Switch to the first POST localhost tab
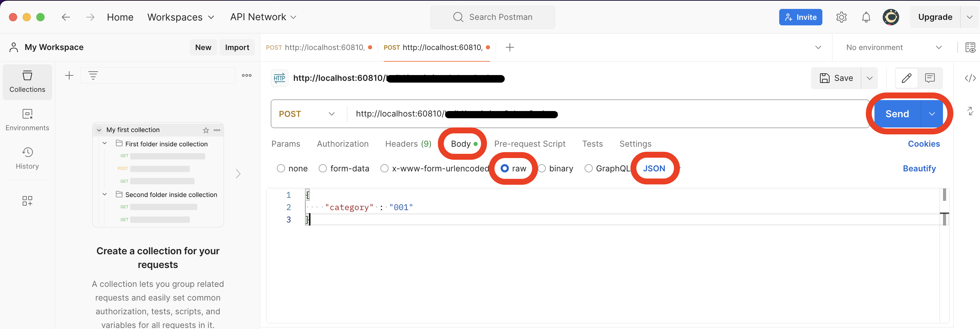This screenshot has height=329, width=980. [x=319, y=48]
